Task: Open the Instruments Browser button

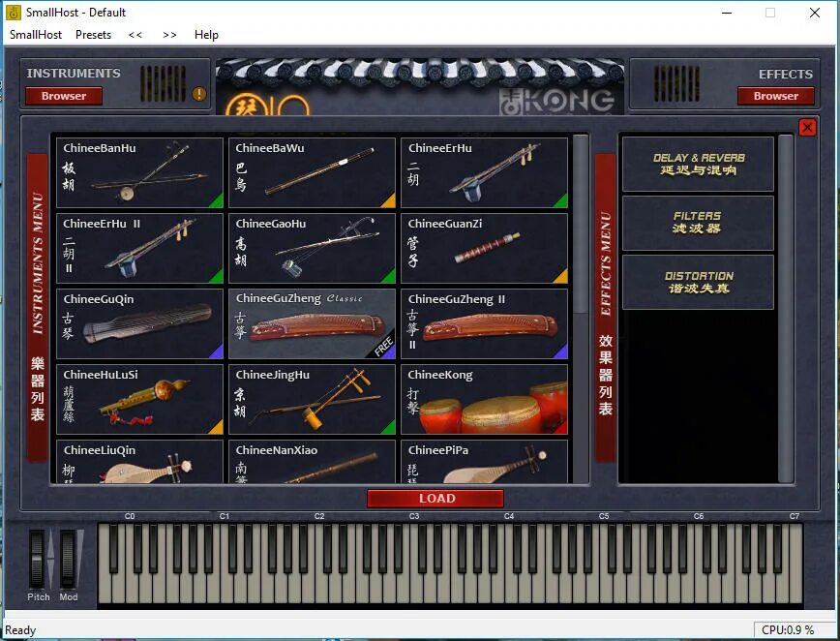Action: [x=64, y=96]
